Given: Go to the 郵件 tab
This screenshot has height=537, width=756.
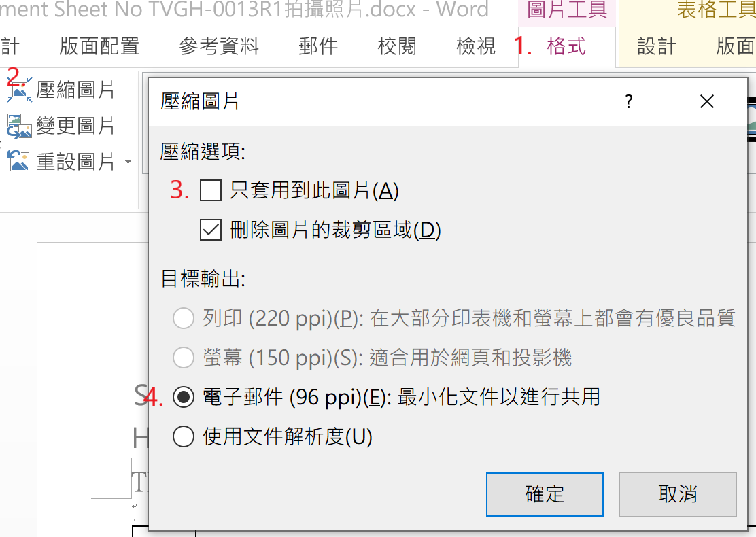Looking at the screenshot, I should (x=318, y=47).
